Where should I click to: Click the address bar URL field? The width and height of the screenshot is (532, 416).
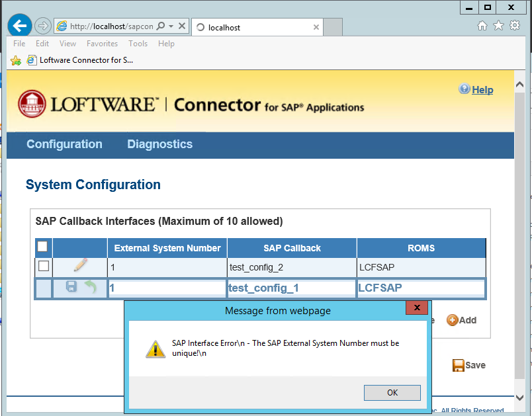coord(112,26)
